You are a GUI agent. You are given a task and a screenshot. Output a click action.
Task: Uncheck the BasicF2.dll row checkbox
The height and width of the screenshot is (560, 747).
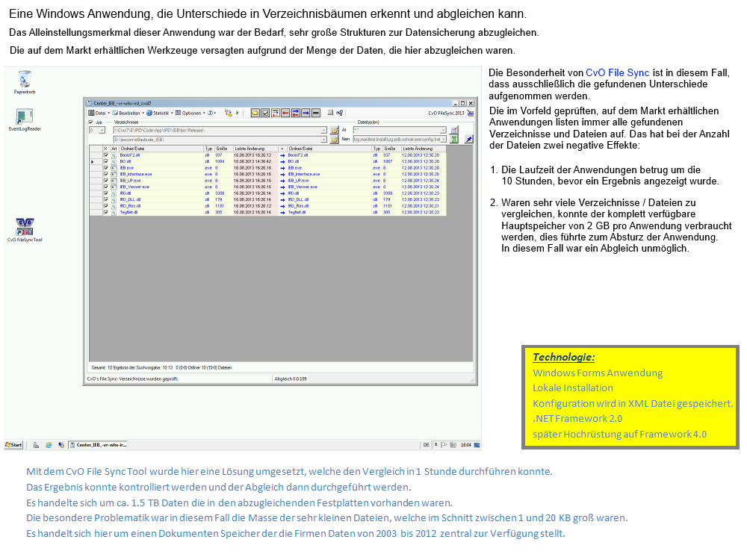tap(106, 155)
